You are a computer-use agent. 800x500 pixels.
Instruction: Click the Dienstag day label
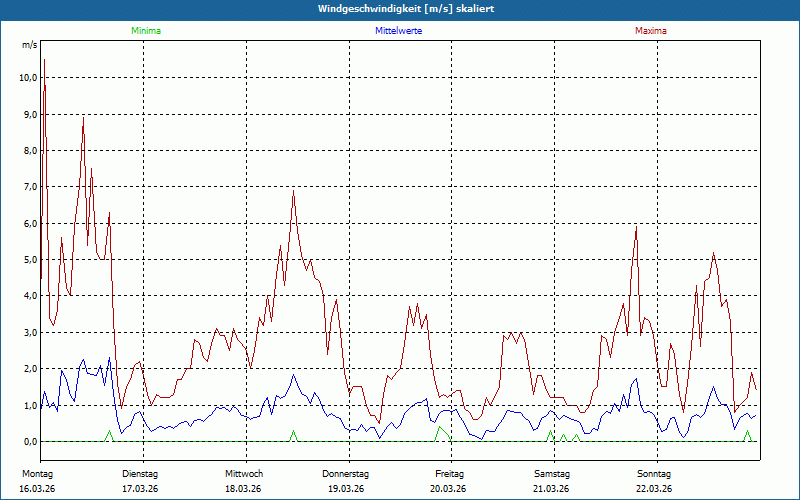(140, 473)
